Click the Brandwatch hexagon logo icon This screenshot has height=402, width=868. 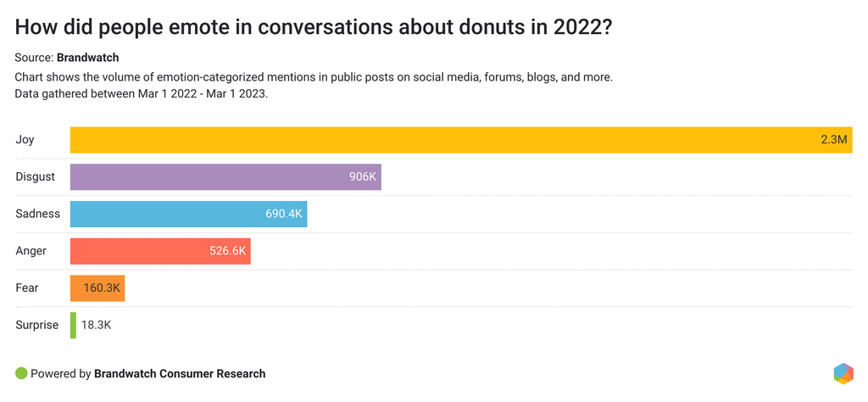pos(843,373)
